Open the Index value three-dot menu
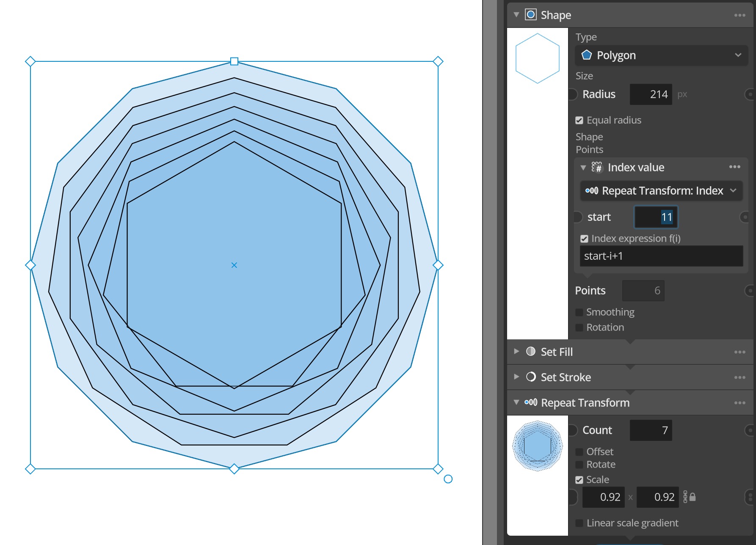Viewport: 756px width, 545px height. [734, 167]
